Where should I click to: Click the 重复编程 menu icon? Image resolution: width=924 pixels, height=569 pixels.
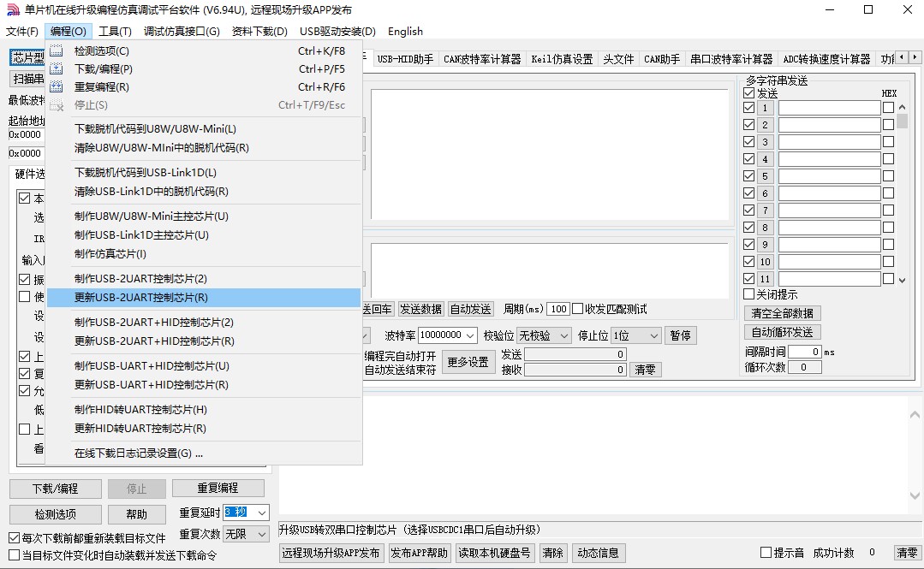coord(56,86)
